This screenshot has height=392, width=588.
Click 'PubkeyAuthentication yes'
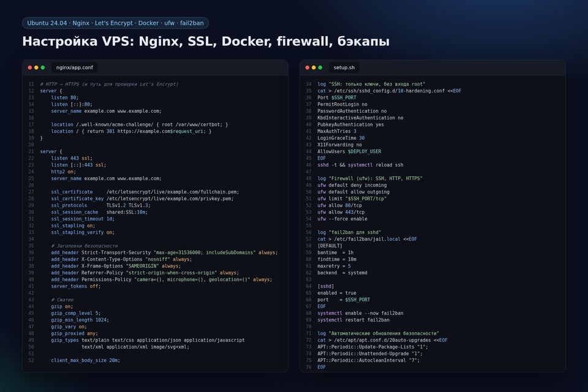point(350,124)
